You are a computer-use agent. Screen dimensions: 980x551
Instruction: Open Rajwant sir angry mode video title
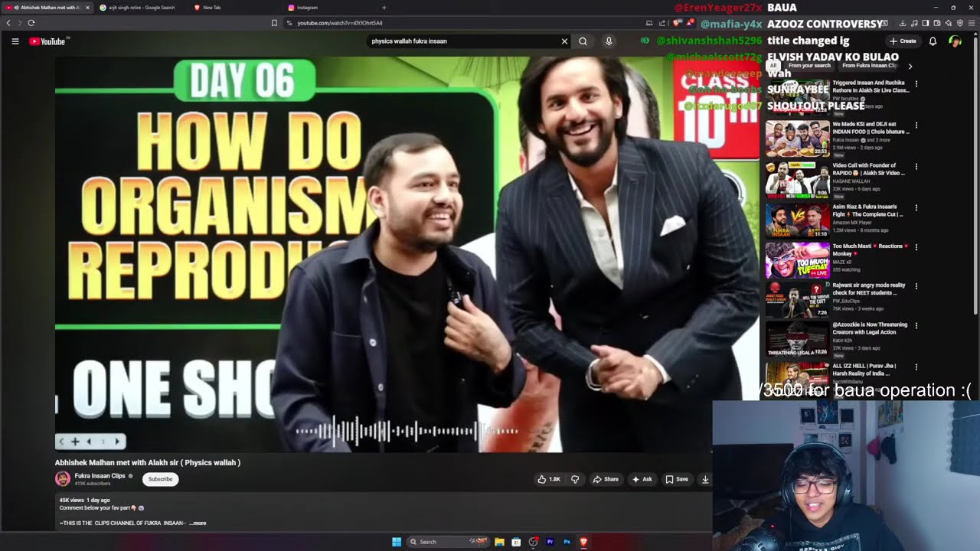[869, 289]
